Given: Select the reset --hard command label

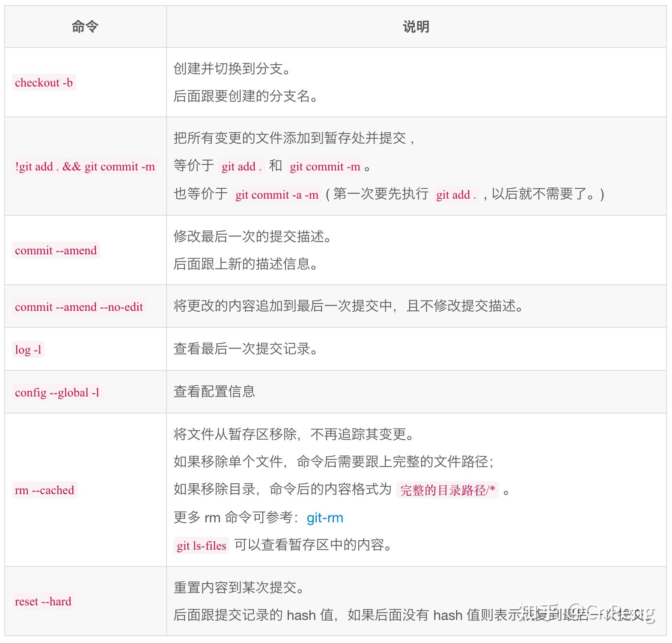Looking at the screenshot, I should pyautogui.click(x=43, y=601).
